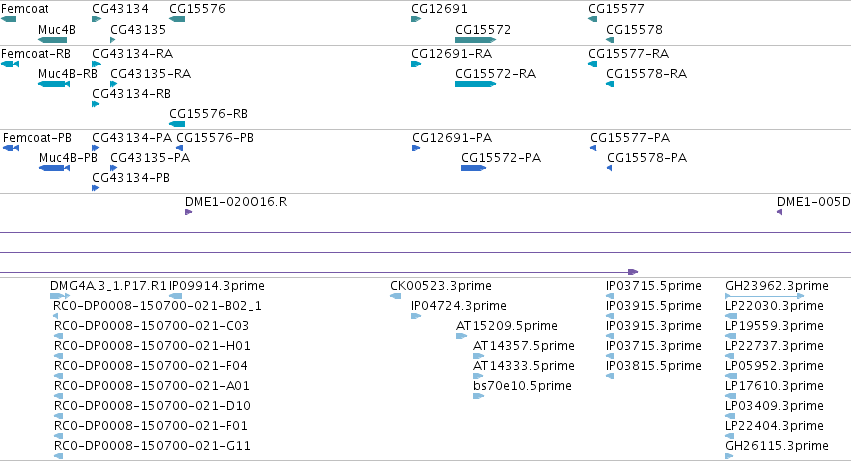Click the Muc4B-PB protein feature glyph
The height and width of the screenshot is (461, 851).
(x=54, y=168)
